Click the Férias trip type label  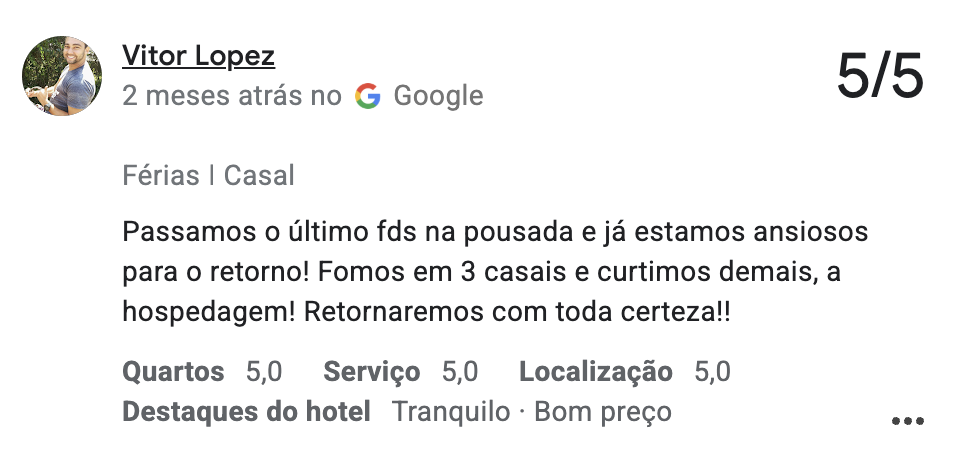point(160,176)
